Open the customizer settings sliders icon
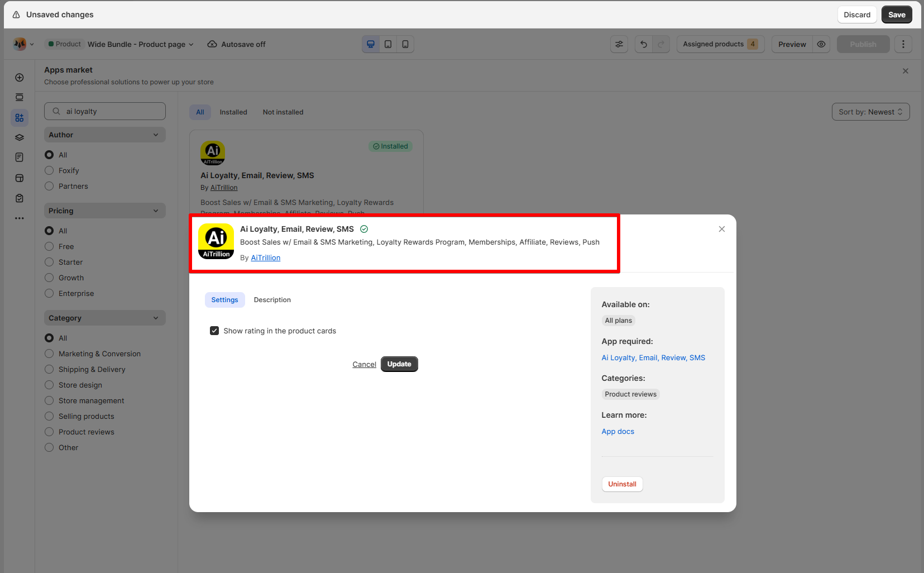The height and width of the screenshot is (573, 924). [619, 44]
